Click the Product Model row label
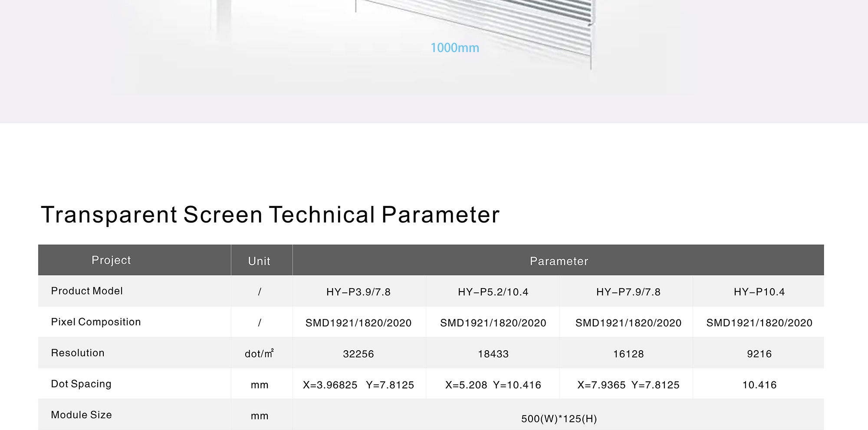The image size is (868, 430). [87, 291]
